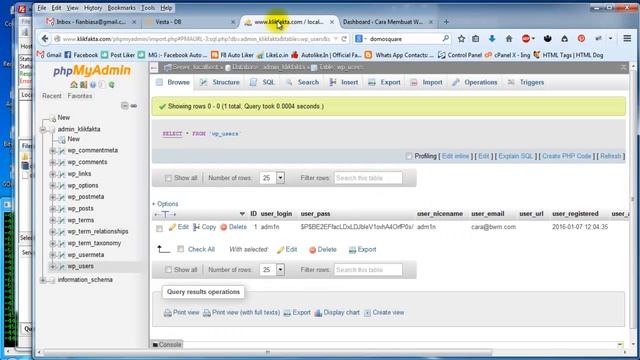Click red Delete icon in admin row
Screen dimensions: 640x360
224,227
